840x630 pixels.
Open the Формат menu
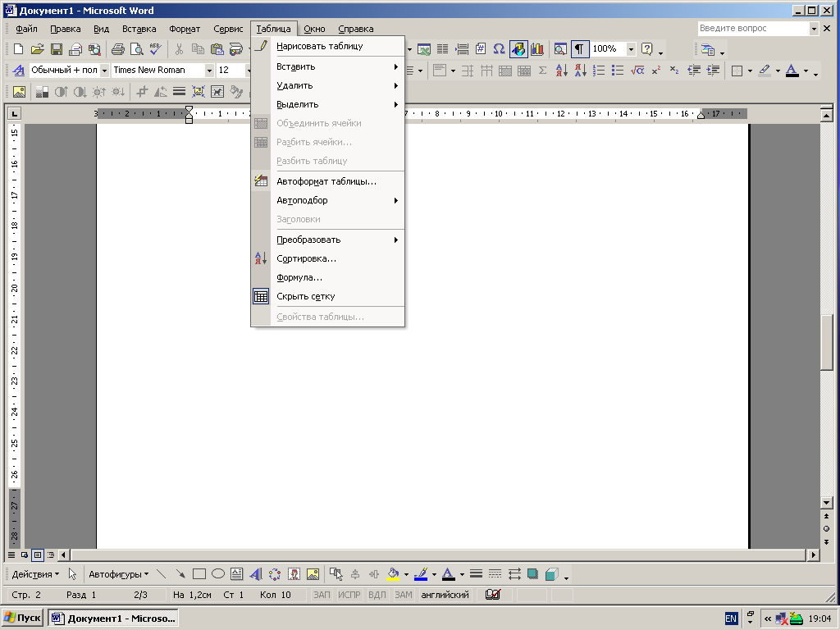[185, 29]
